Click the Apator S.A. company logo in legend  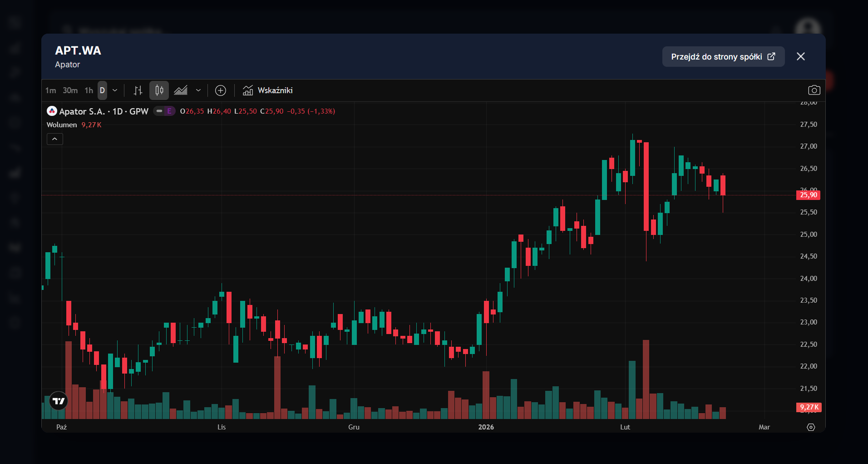tap(52, 111)
